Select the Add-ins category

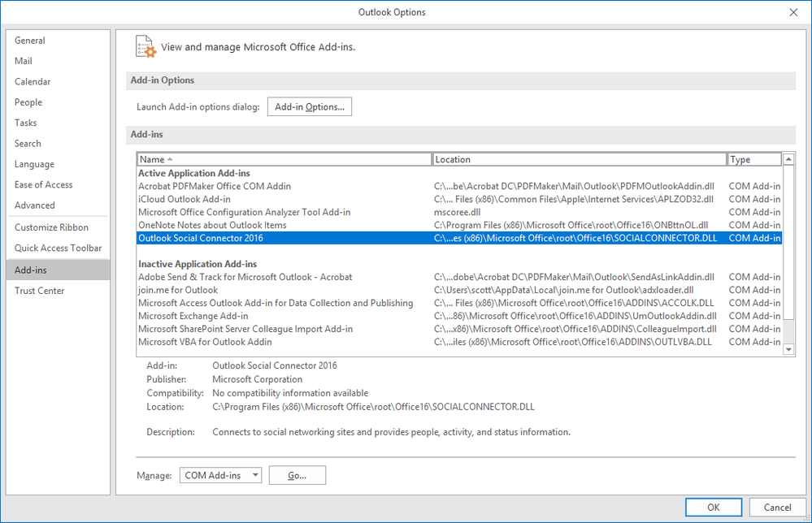58,270
